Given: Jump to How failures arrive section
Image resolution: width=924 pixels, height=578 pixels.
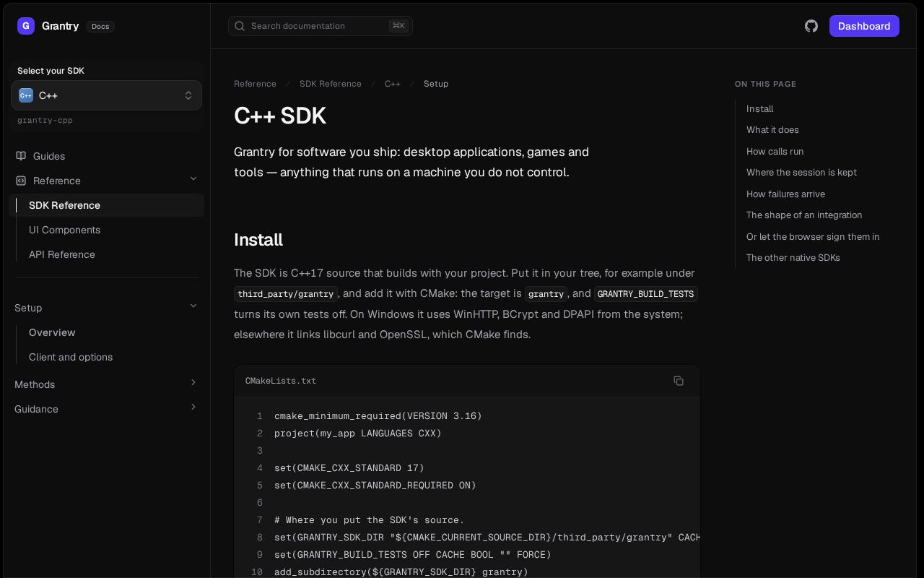Looking at the screenshot, I should (x=785, y=194).
